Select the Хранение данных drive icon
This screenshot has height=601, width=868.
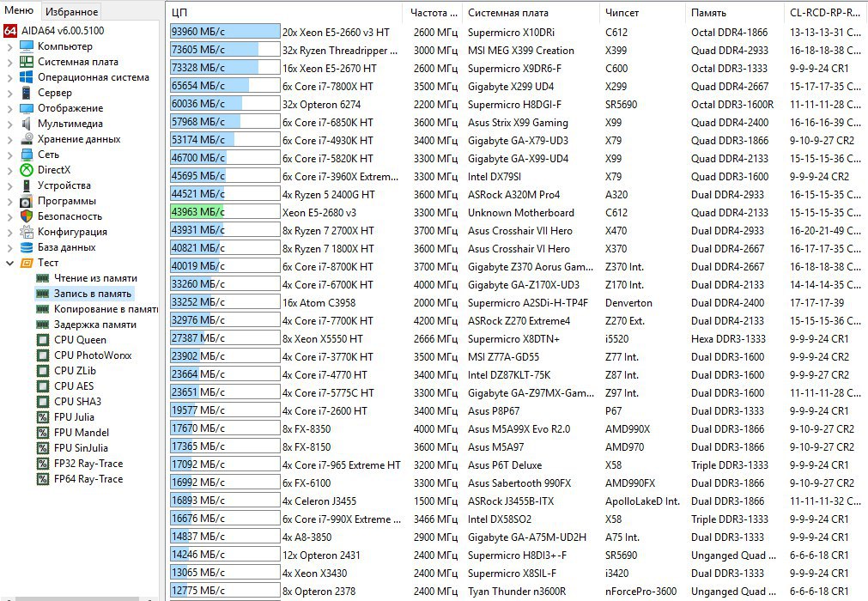[x=26, y=139]
